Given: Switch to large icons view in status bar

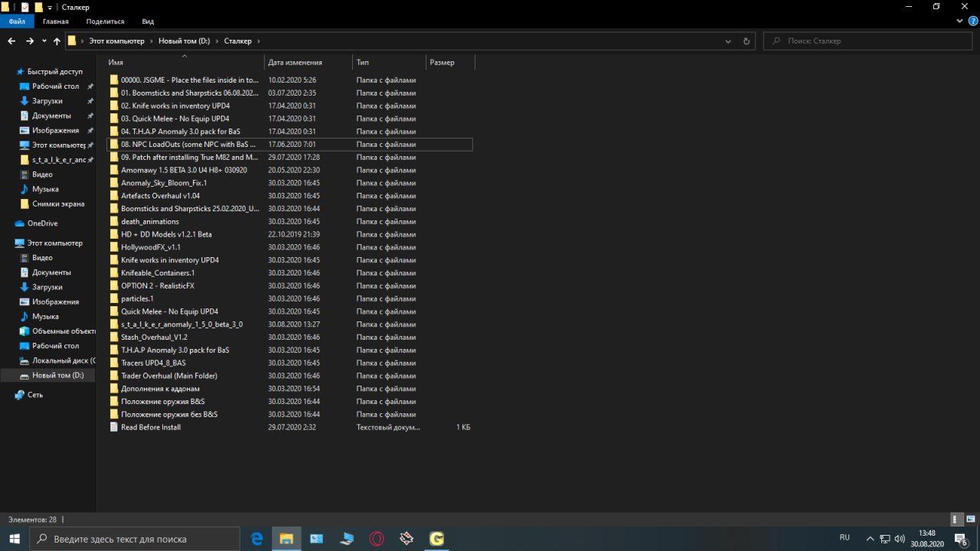Looking at the screenshot, I should (970, 519).
